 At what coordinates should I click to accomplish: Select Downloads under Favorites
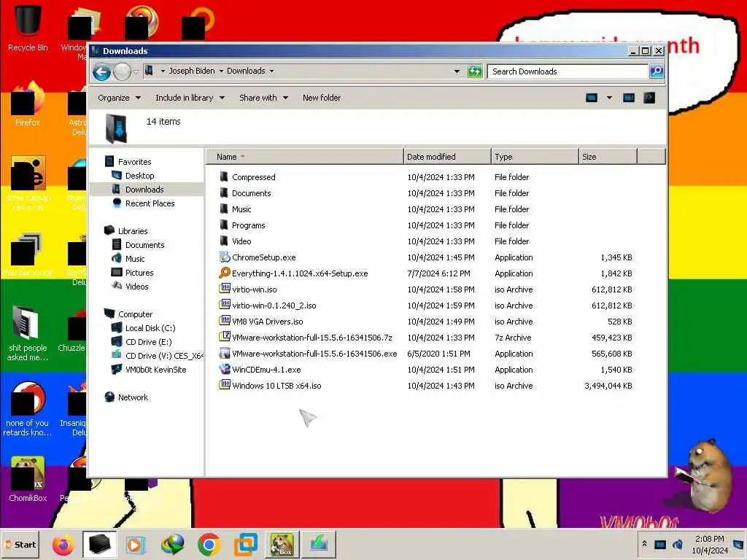[144, 190]
